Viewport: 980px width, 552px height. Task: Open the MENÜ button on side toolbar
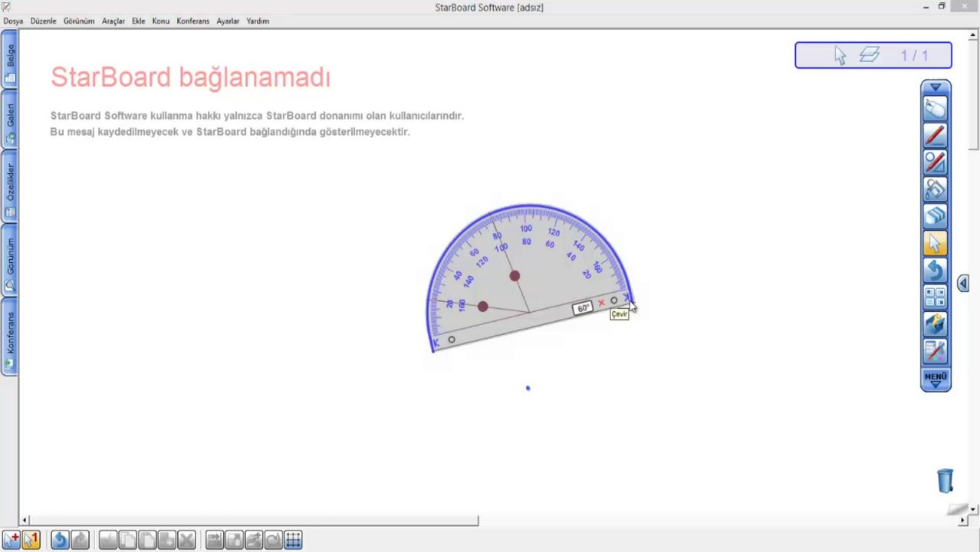click(x=936, y=379)
